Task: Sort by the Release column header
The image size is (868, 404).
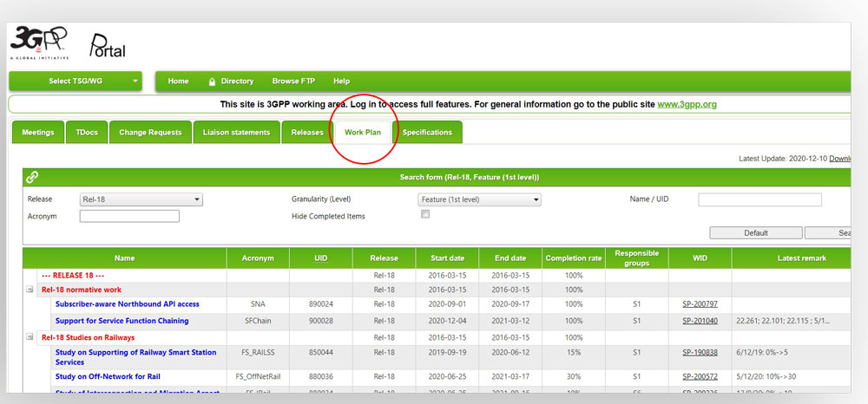Action: click(384, 258)
